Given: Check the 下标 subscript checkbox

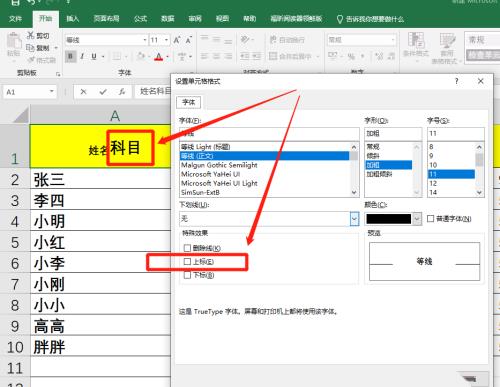Looking at the screenshot, I should [187, 275].
